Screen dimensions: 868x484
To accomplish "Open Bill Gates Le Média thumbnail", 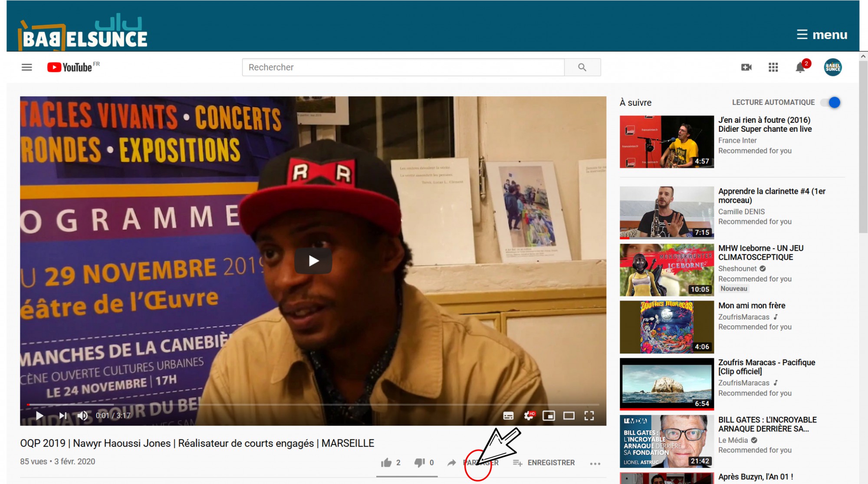I will (x=667, y=441).
